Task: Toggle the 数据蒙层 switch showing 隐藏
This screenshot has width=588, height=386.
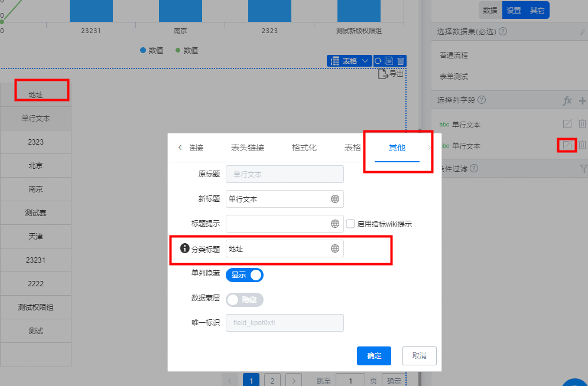Action: point(245,300)
